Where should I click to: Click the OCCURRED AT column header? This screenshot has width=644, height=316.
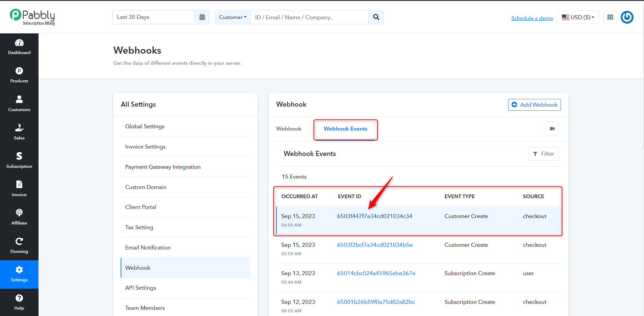pos(299,196)
